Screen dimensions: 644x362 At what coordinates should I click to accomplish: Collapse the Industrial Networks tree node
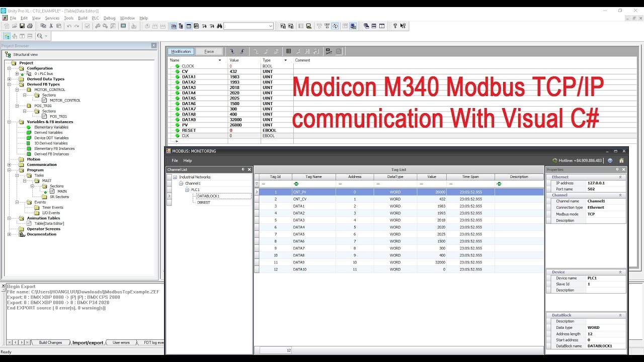[x=175, y=177]
